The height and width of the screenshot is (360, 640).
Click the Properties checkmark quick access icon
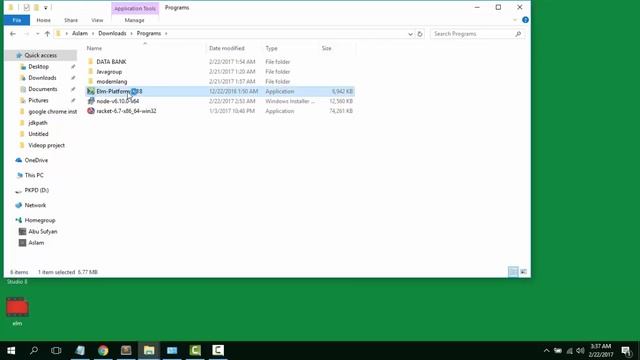27,8
